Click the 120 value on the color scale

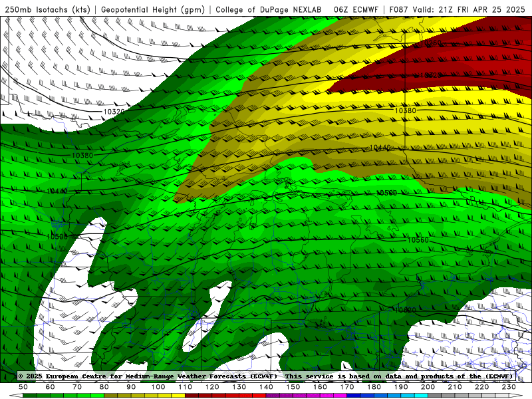coord(212,387)
